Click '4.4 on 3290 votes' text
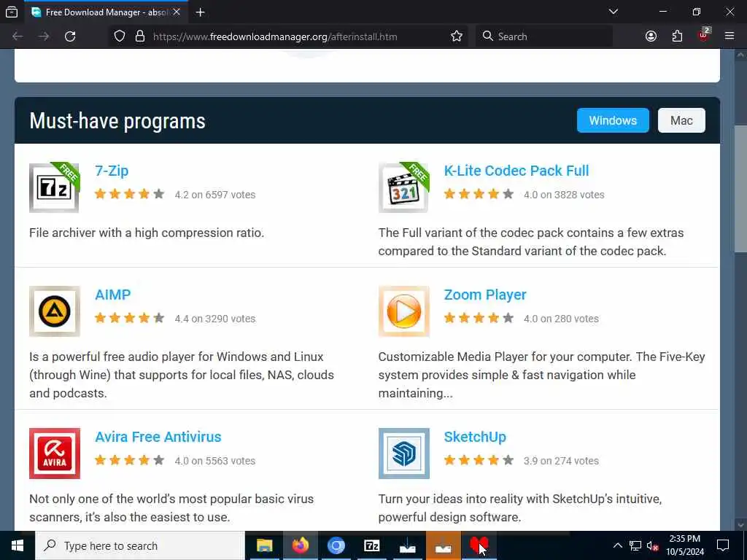This screenshot has width=747, height=560. point(215,319)
